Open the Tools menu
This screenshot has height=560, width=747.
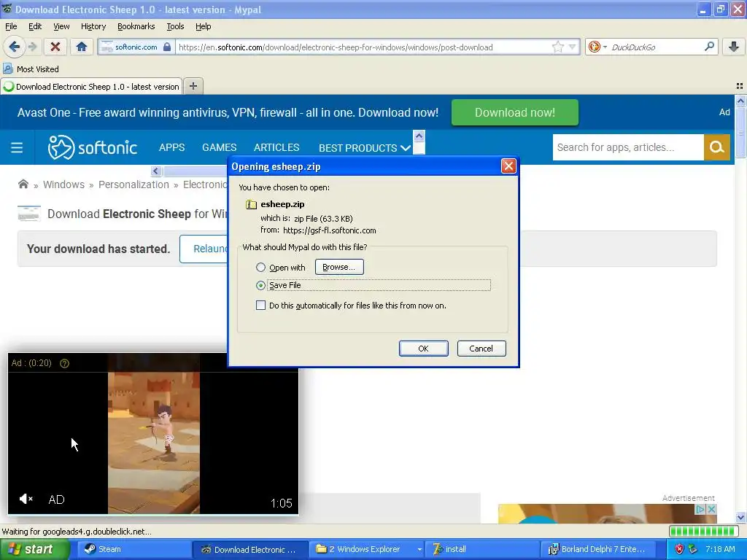175,26
